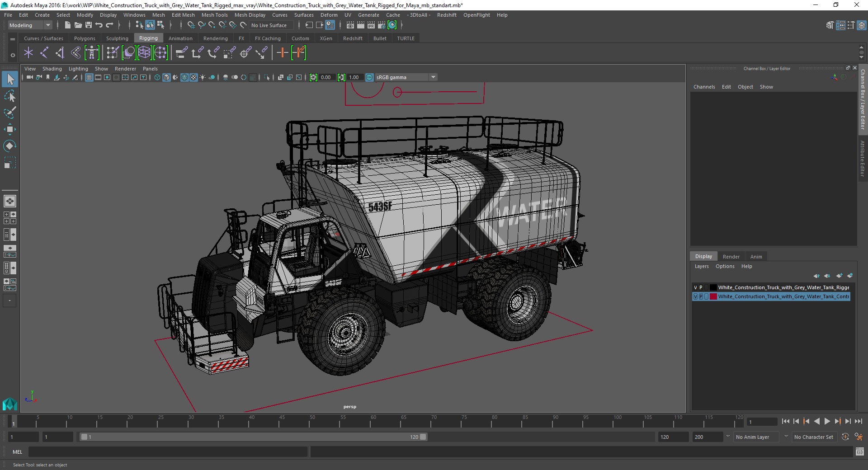This screenshot has width=868, height=470.
Task: Toggle playback P box of Rigged layer
Action: [701, 287]
